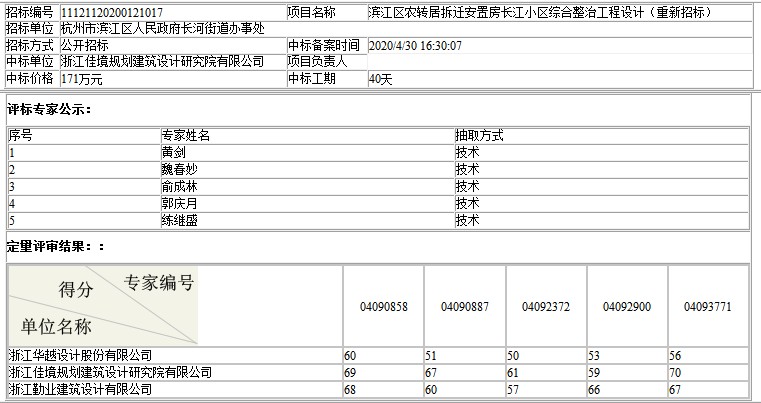Select expert number 04090887
This screenshot has height=403, width=761.
pos(465,307)
